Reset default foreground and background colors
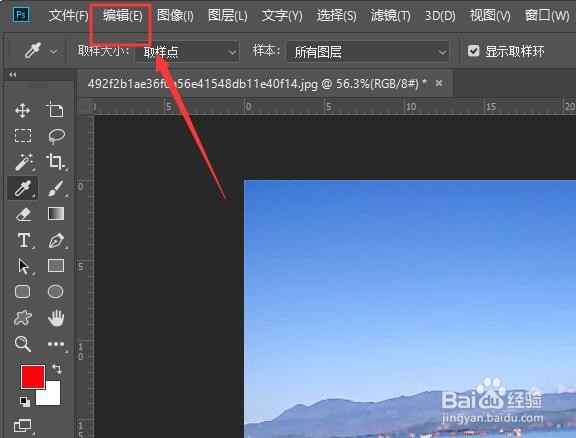 (25, 402)
